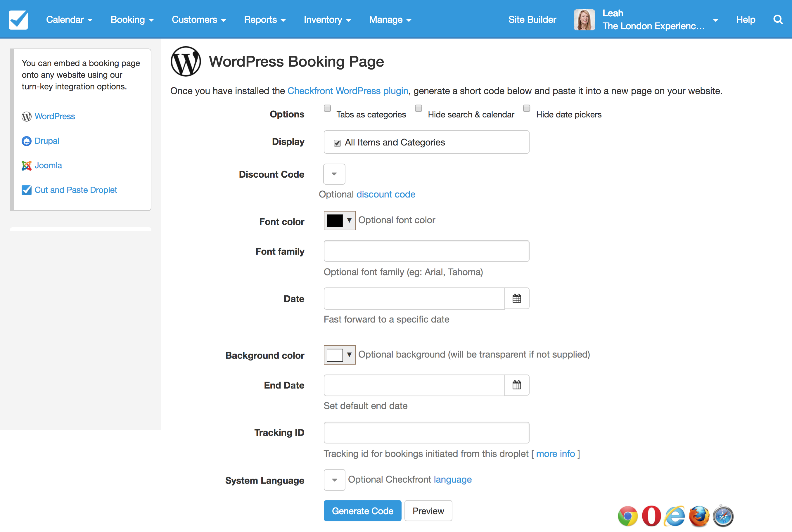
Task: Open the Inventory menu
Action: 327,20
